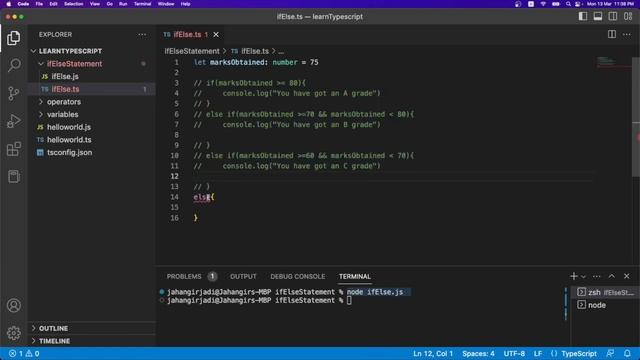This screenshot has height=360, width=640.
Task: Change encoding via UTF-8 status item
Action: pyautogui.click(x=514, y=353)
